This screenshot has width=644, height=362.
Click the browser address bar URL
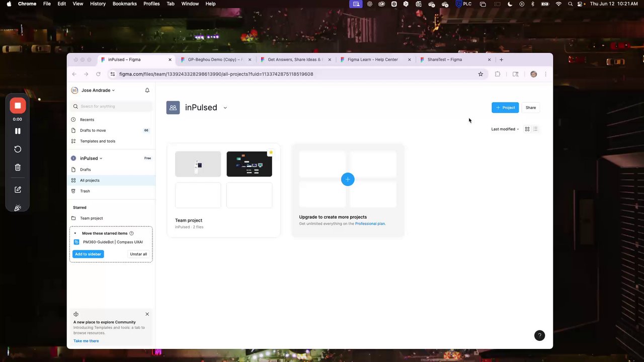coord(216,74)
